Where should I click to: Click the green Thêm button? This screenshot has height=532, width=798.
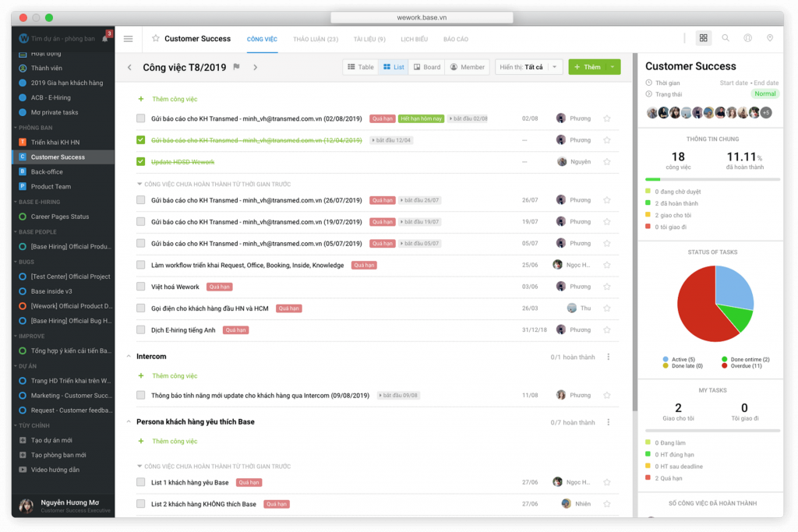(588, 68)
